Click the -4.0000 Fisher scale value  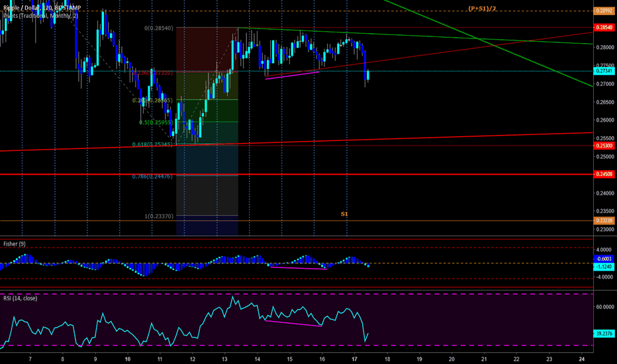(603, 277)
